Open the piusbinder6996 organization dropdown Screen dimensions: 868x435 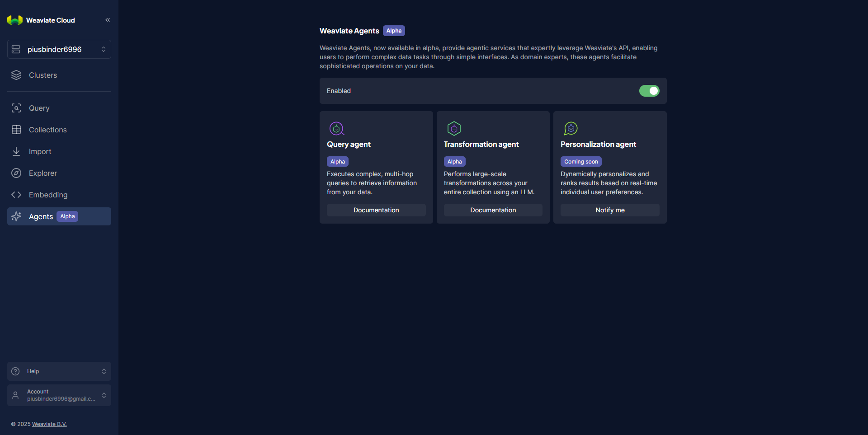point(59,49)
